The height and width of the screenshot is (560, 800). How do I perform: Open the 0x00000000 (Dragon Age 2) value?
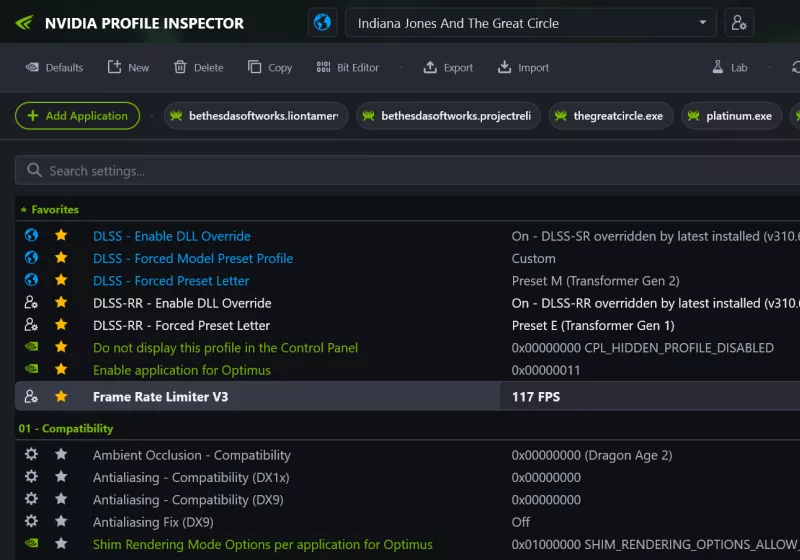tap(592, 455)
